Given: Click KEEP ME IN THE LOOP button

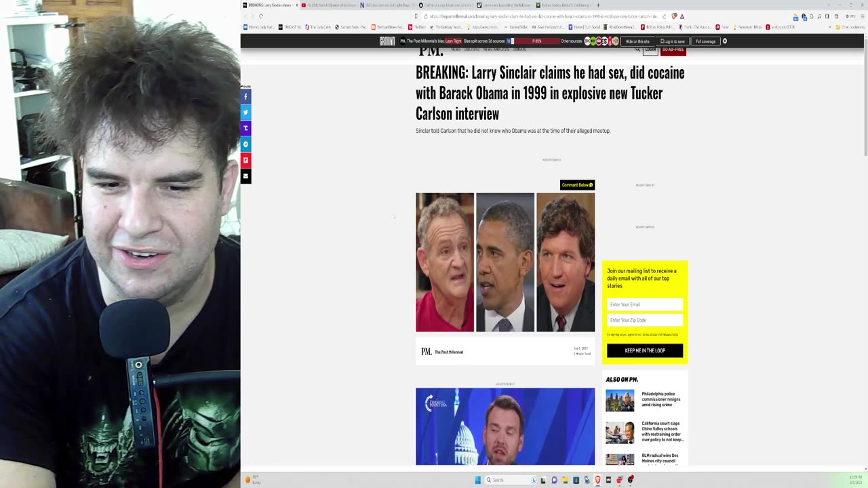Looking at the screenshot, I should (x=645, y=350).
